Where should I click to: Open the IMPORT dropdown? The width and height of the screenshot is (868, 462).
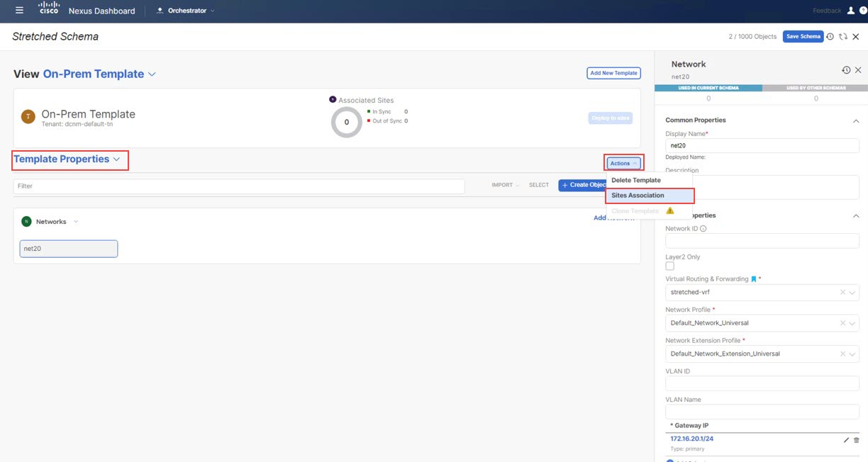[506, 186]
